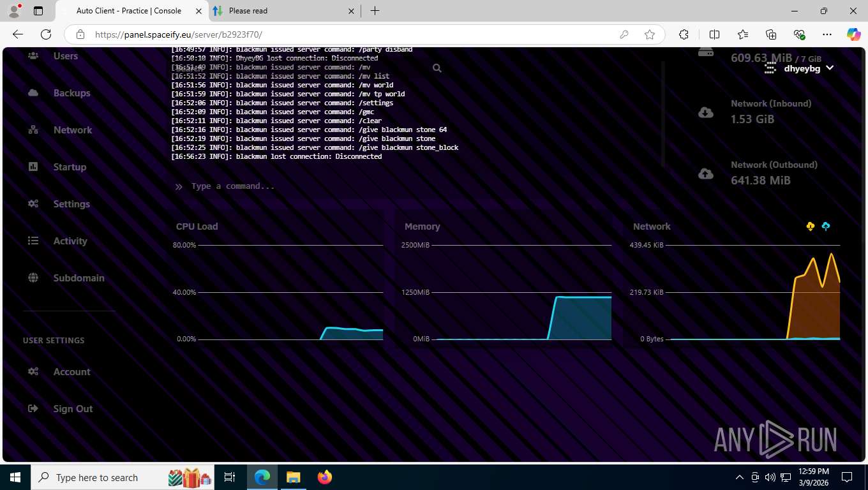Click the Network Inbound download cloud icon
Screen dimensions: 868x490
[706, 112]
